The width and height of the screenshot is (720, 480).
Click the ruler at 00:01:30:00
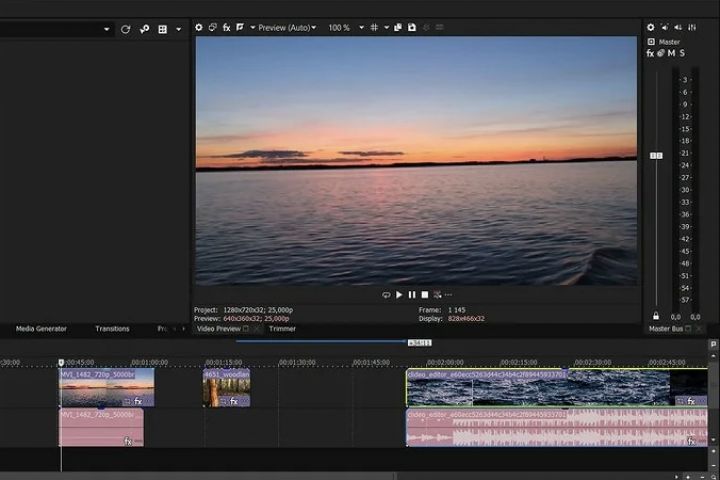[x=297, y=362]
